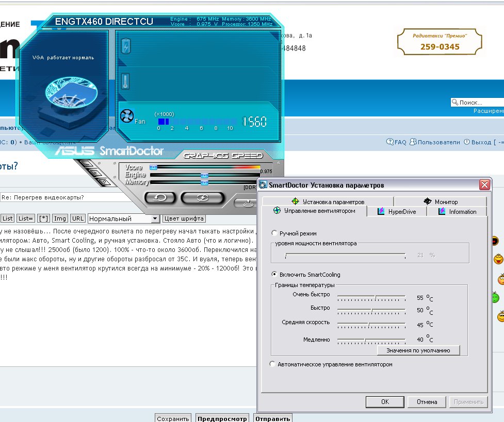Click the Очень быстро temperature slider

tap(375, 297)
